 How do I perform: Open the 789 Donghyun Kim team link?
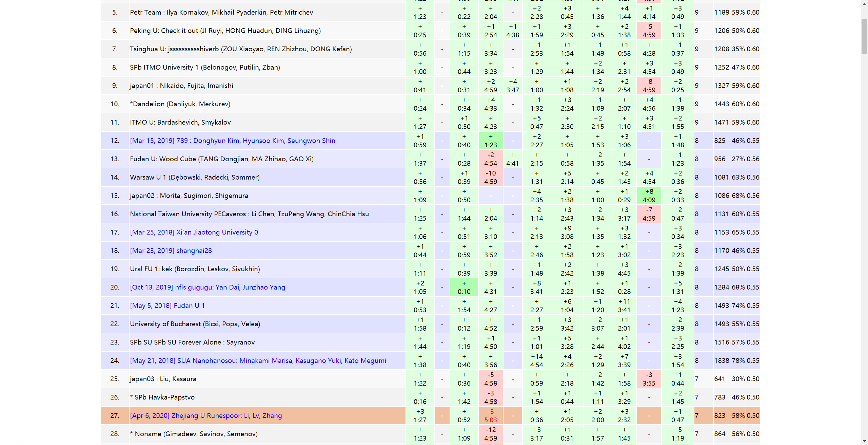coord(233,141)
